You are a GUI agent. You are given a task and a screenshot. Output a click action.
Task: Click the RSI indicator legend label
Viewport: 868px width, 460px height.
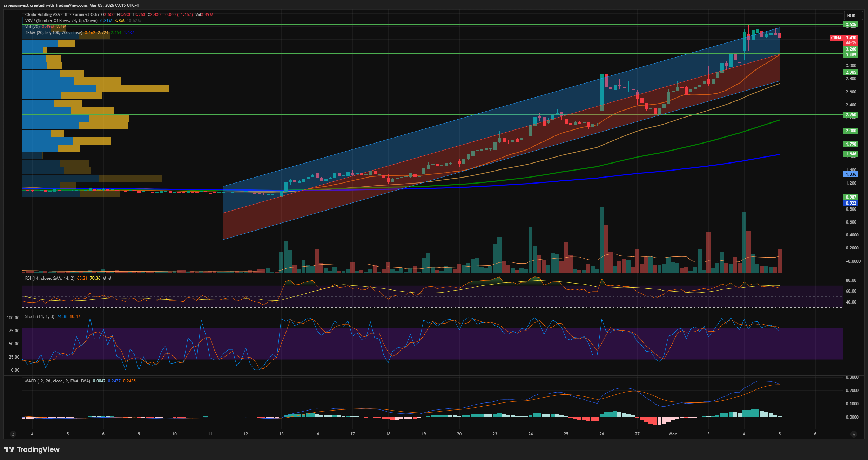point(49,278)
